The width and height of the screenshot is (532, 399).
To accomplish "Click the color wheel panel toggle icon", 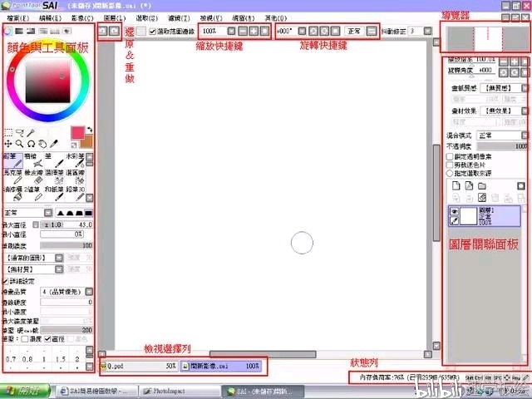I will pos(7,32).
